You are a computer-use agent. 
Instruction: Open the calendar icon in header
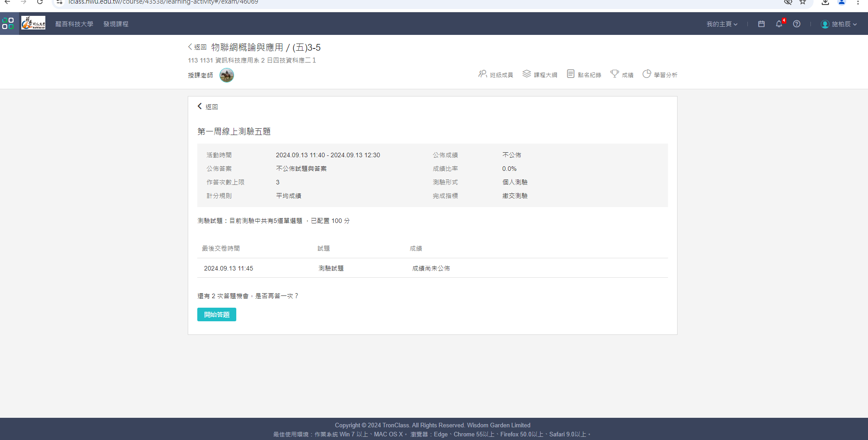(761, 24)
